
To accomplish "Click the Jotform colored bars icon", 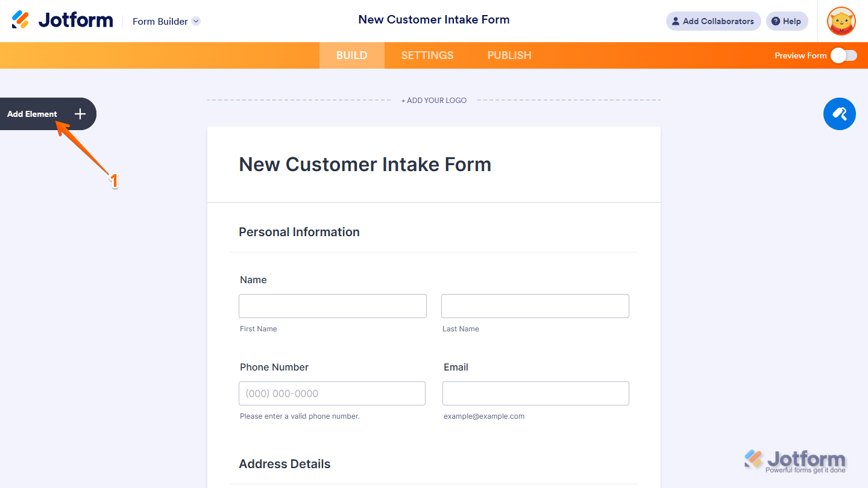I will click(20, 19).
